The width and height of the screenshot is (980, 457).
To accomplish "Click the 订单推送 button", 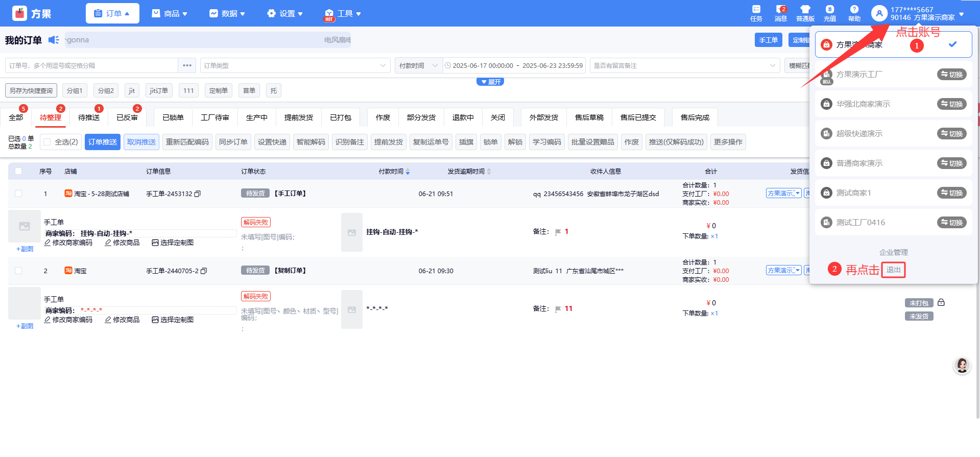I will coord(103,142).
